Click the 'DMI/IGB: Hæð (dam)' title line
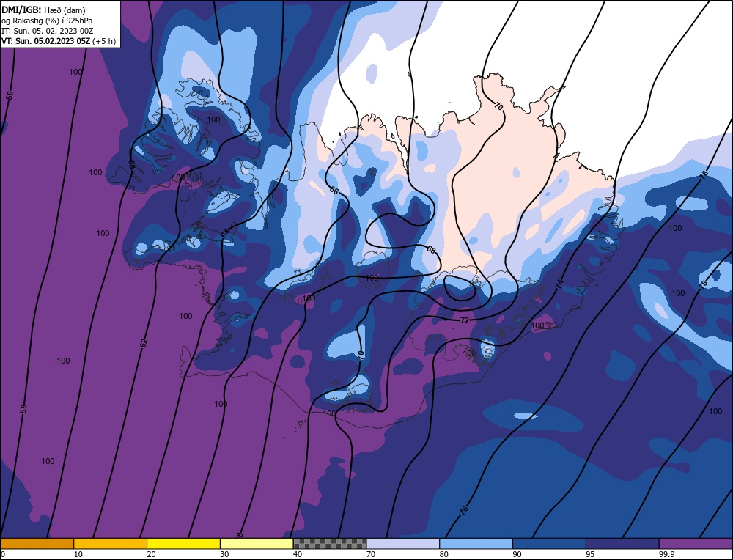Image resolution: width=733 pixels, height=560 pixels. (43, 10)
